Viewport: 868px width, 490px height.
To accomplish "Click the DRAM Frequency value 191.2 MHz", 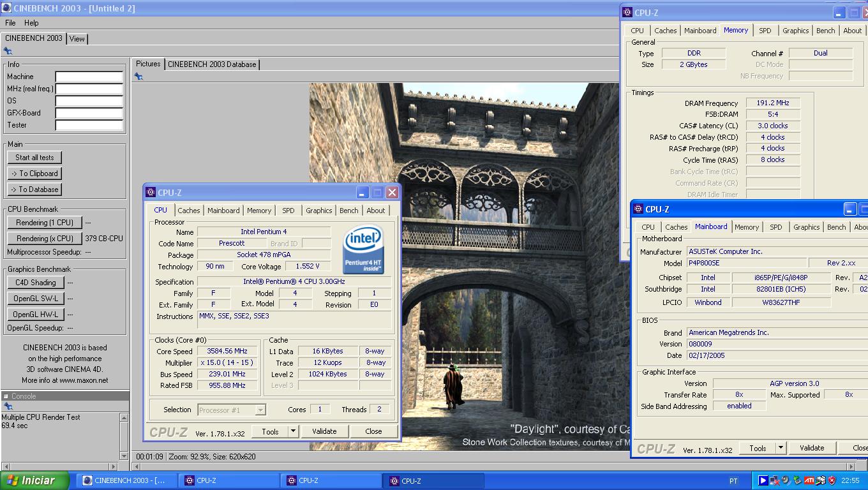I will pyautogui.click(x=772, y=103).
